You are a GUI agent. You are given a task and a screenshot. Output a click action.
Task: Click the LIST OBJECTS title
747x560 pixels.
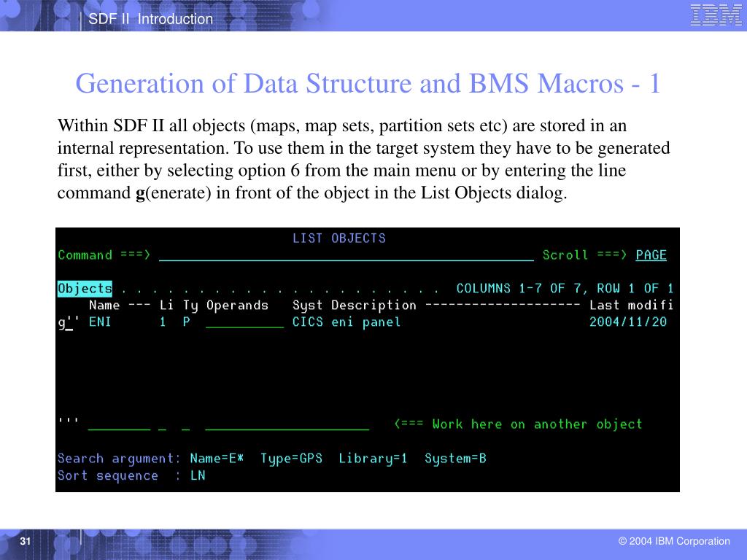[338, 238]
